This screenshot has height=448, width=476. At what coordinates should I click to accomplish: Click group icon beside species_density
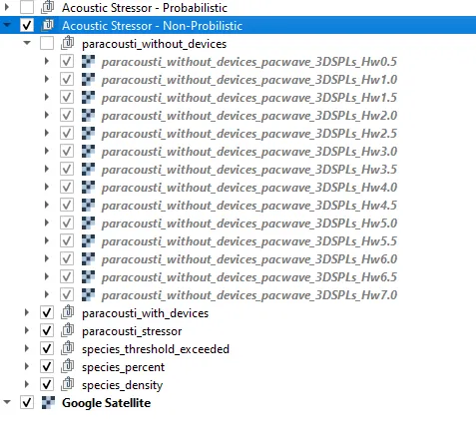(x=68, y=384)
